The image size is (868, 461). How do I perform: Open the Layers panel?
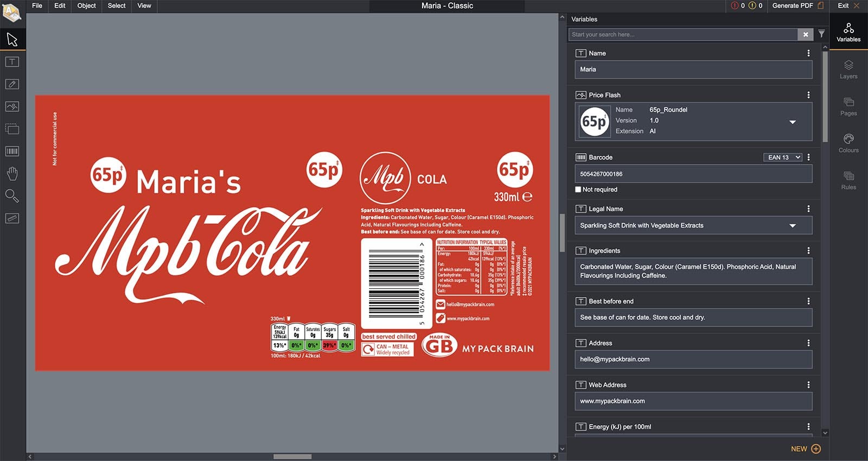[x=848, y=70]
